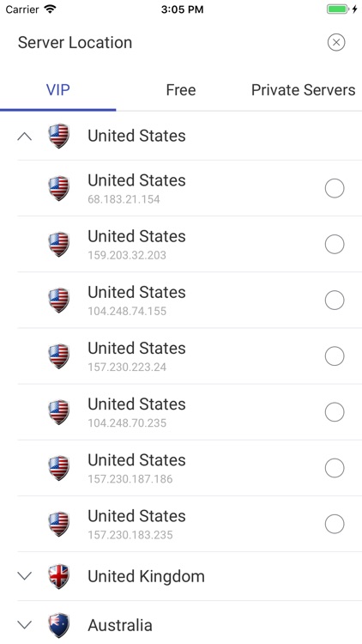Close the Server Location panel
This screenshot has width=362, height=644.
click(335, 42)
